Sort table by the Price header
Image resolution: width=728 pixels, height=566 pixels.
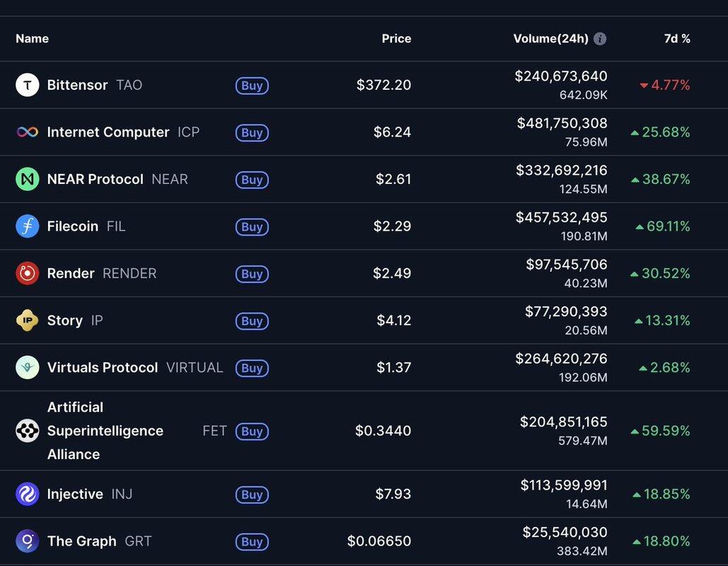point(396,39)
